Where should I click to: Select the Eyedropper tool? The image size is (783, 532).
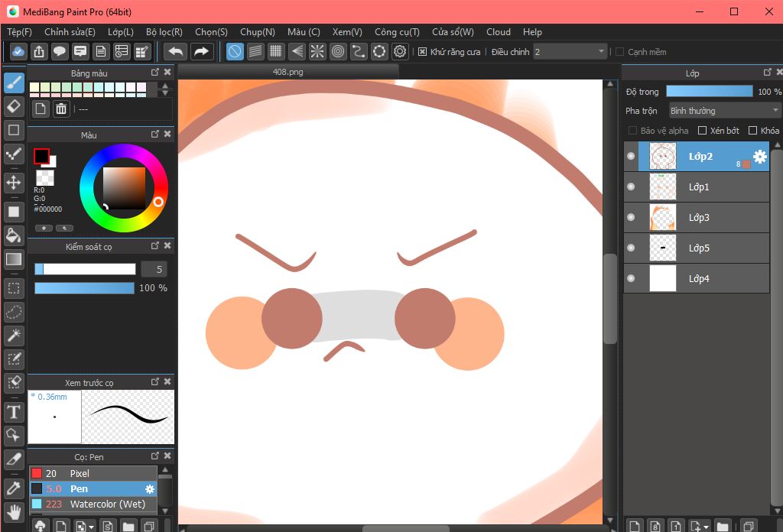tap(14, 488)
